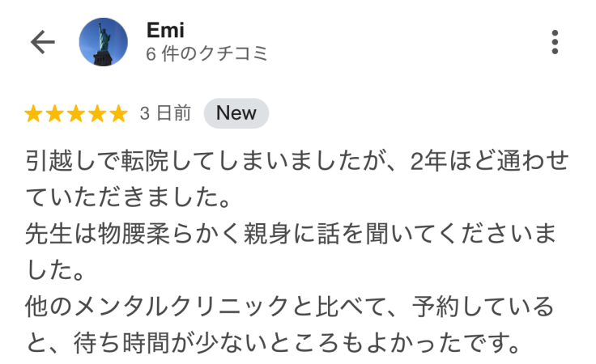This screenshot has height=364, width=596.
Task: Open reviewer name Emi
Action: click(165, 30)
